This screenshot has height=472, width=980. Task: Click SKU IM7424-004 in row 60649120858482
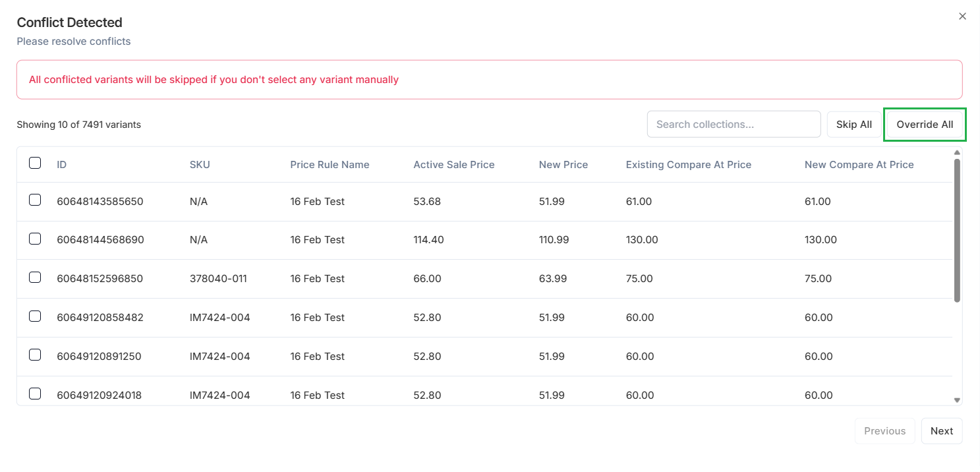pos(220,318)
